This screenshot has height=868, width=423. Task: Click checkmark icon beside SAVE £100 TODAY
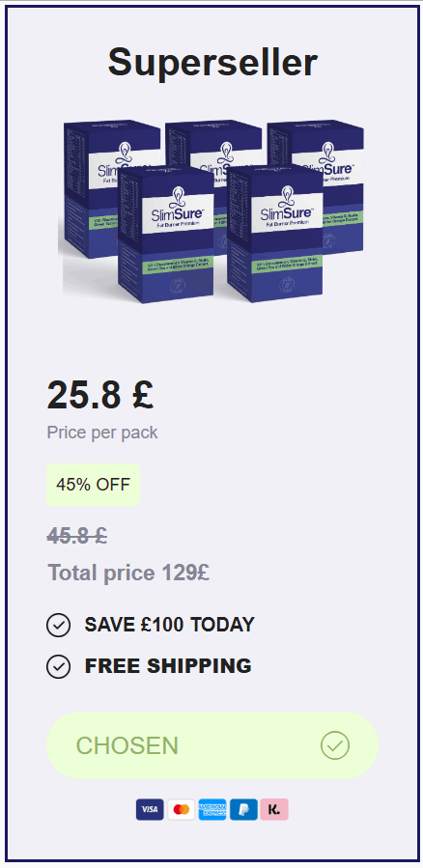tap(58, 625)
